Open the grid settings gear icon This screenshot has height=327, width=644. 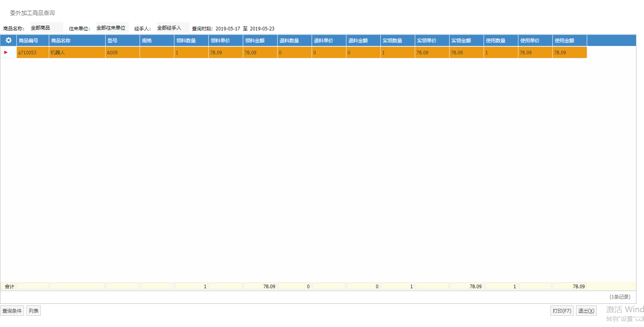click(8, 40)
